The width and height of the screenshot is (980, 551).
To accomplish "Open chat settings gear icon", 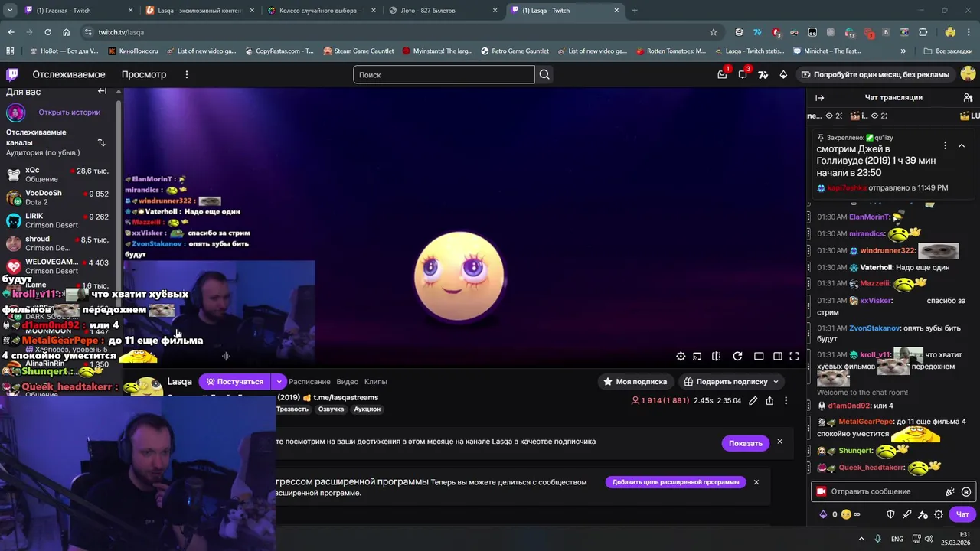I will (x=939, y=514).
